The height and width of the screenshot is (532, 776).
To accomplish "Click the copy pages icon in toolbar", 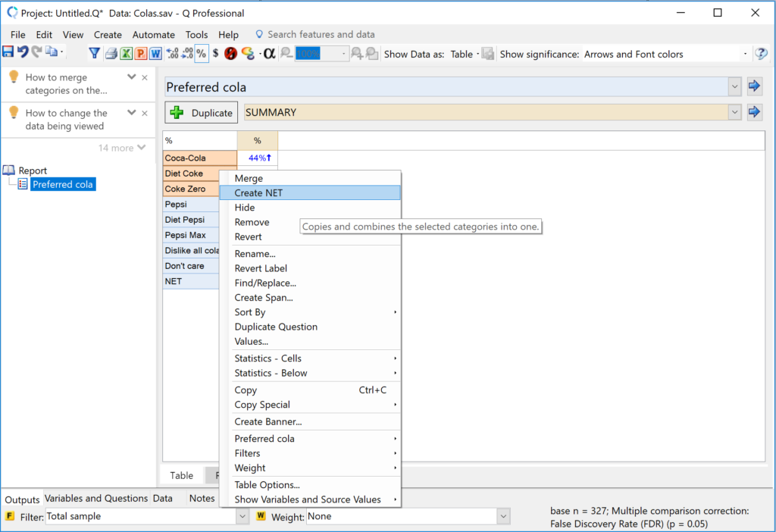I will [x=52, y=52].
